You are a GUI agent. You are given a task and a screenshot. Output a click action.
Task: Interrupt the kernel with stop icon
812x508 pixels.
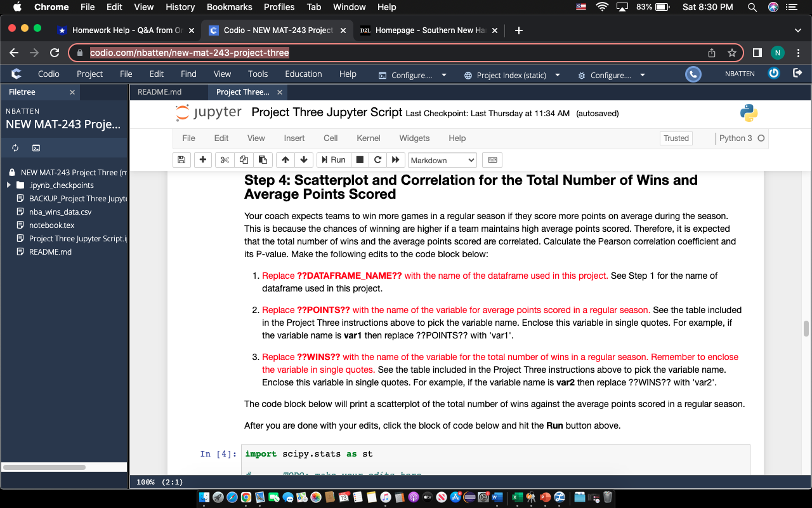coord(360,160)
